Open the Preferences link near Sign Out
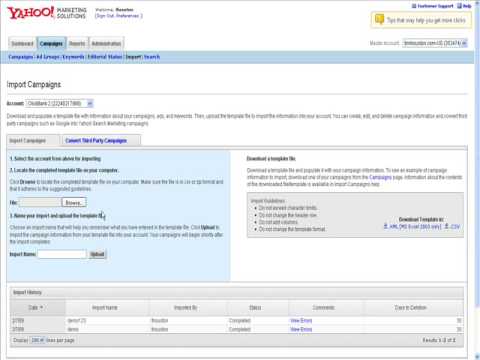Viewport: 480px width, 360px height. coord(127,16)
